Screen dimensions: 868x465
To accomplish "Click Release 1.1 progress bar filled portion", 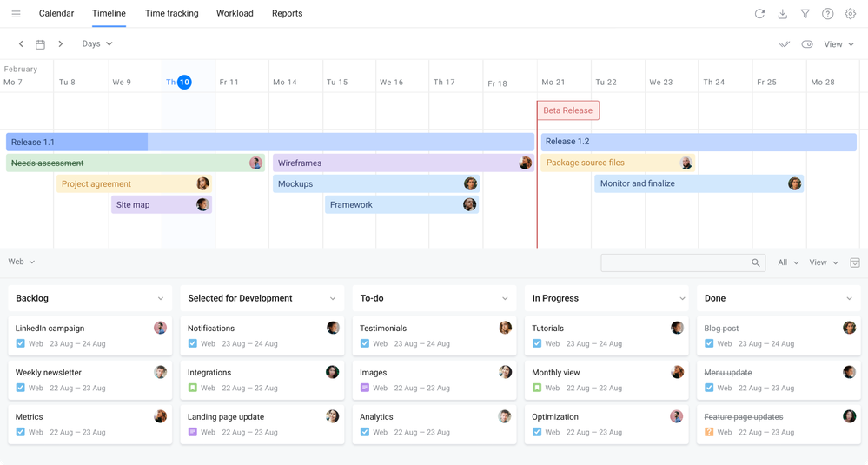I will pyautogui.click(x=77, y=142).
